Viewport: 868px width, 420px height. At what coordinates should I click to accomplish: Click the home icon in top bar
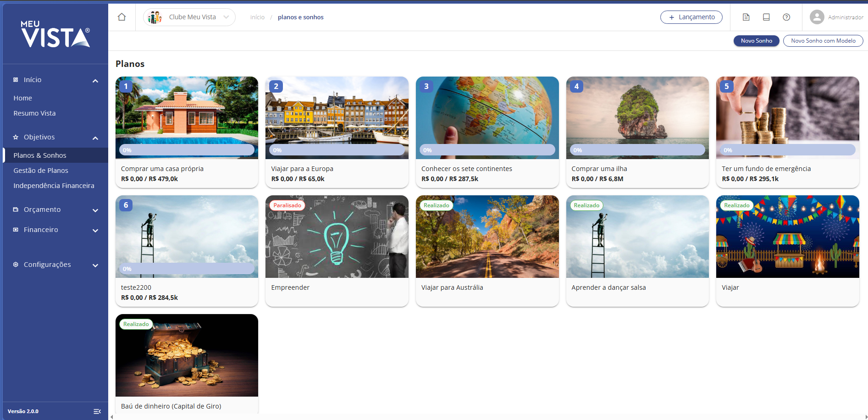coord(122,17)
